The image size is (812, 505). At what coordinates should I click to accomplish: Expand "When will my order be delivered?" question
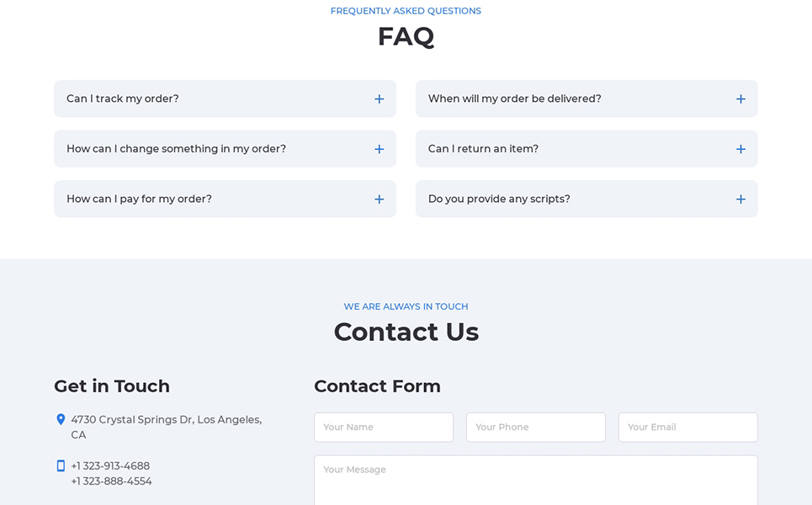586,98
